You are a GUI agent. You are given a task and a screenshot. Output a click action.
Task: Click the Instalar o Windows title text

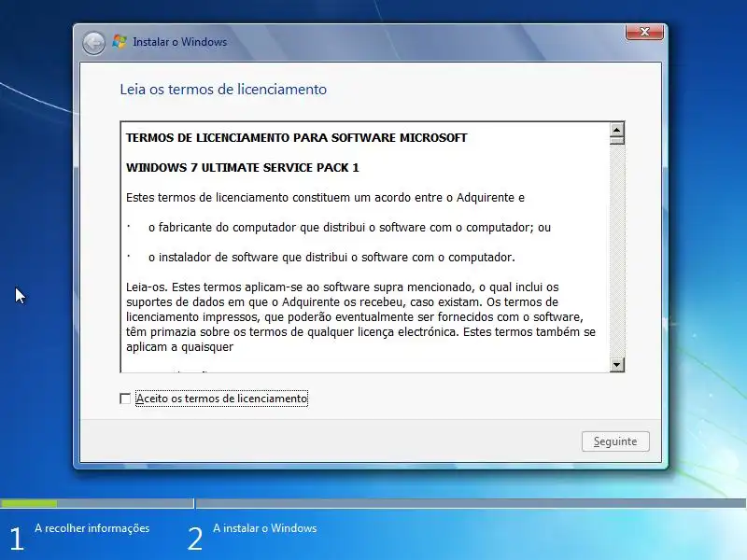179,42
